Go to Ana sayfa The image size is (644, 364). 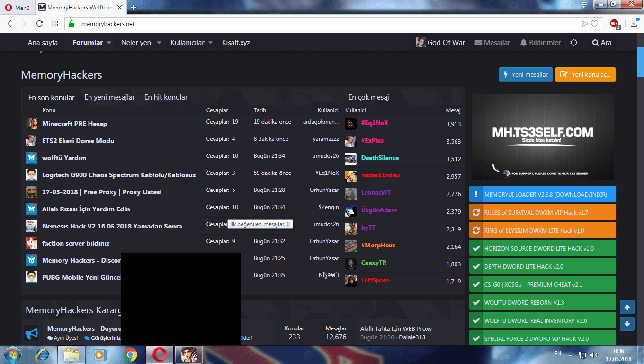(43, 43)
